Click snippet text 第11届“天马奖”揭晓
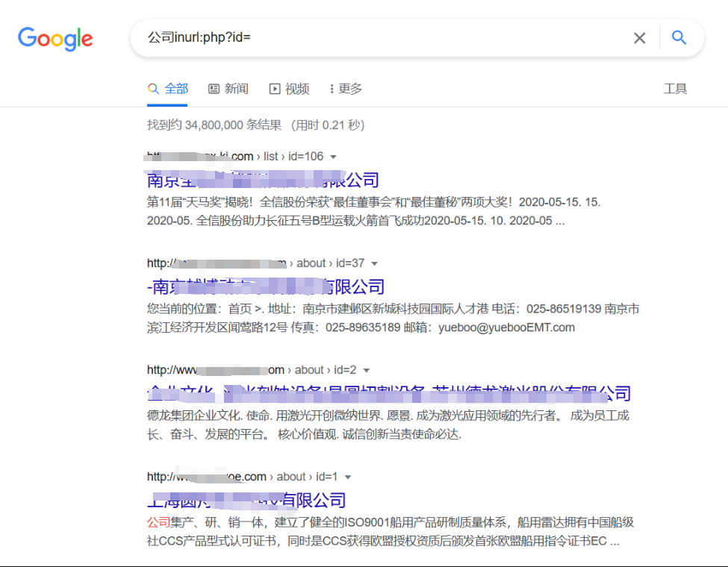Viewport: 728px width, 567px height. [199, 202]
